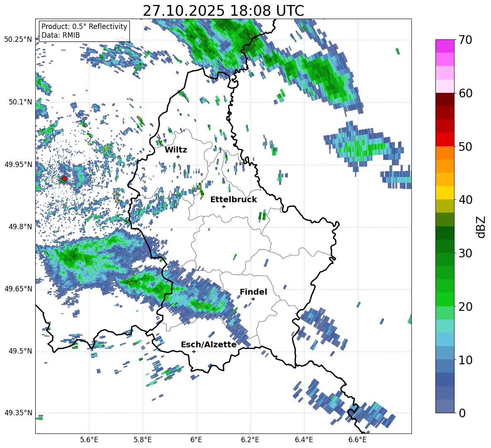Click the 6.4°E longitude label

pos(304,440)
